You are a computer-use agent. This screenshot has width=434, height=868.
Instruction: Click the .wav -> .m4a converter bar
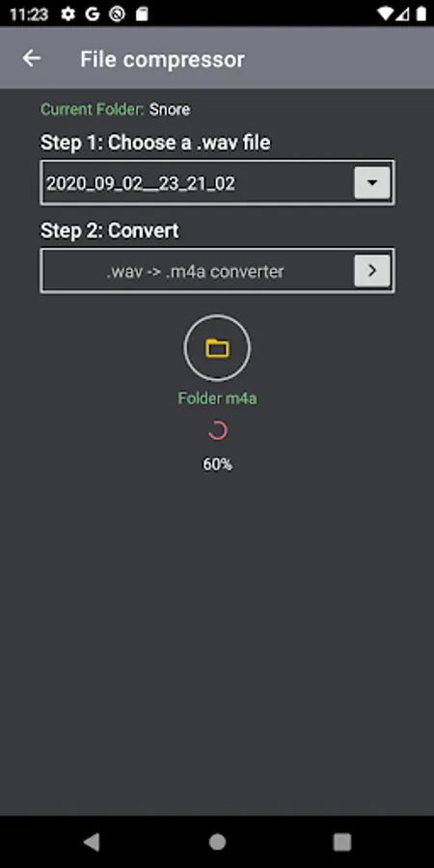point(218,270)
